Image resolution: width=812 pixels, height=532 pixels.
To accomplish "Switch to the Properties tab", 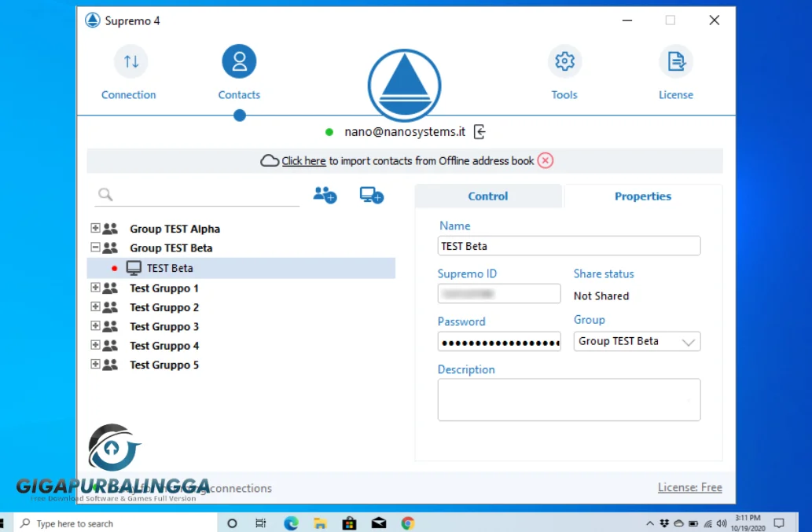I will (643, 196).
